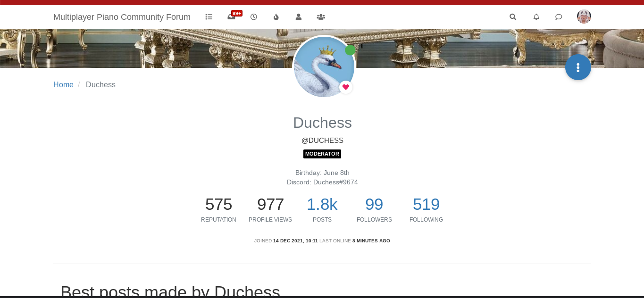The height and width of the screenshot is (298, 644).
Task: Click the pink heart badge on avatar
Action: coord(346,87)
